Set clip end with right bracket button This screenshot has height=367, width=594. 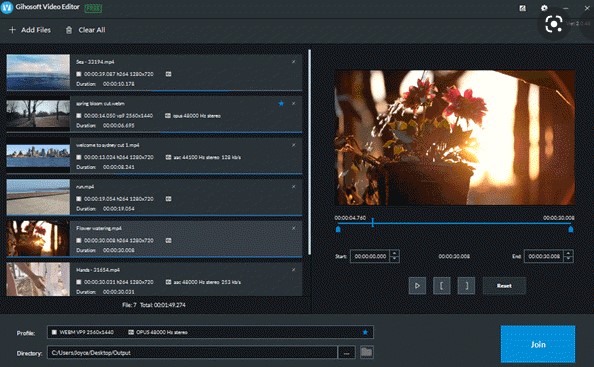(466, 286)
